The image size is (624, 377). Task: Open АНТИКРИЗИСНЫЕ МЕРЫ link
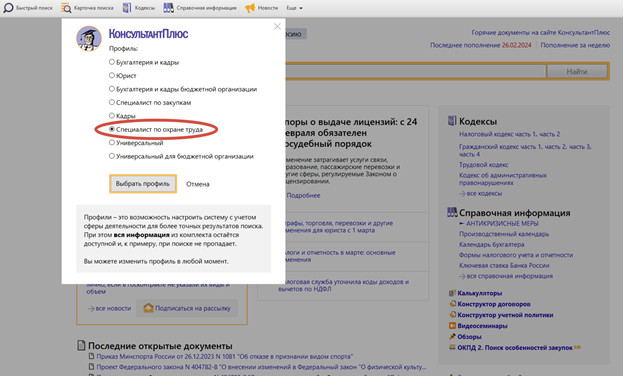tap(502, 223)
